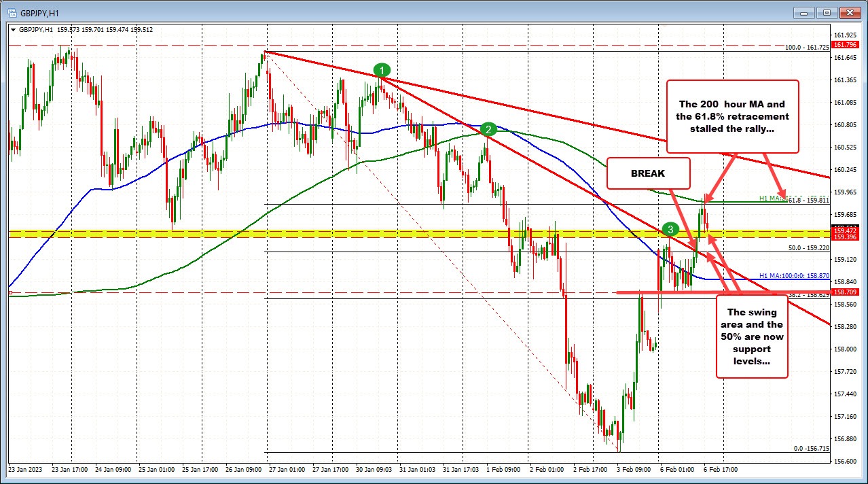
Task: Select OHLC values 159.573 159.701 159.474 159.512
Action: tap(106, 29)
